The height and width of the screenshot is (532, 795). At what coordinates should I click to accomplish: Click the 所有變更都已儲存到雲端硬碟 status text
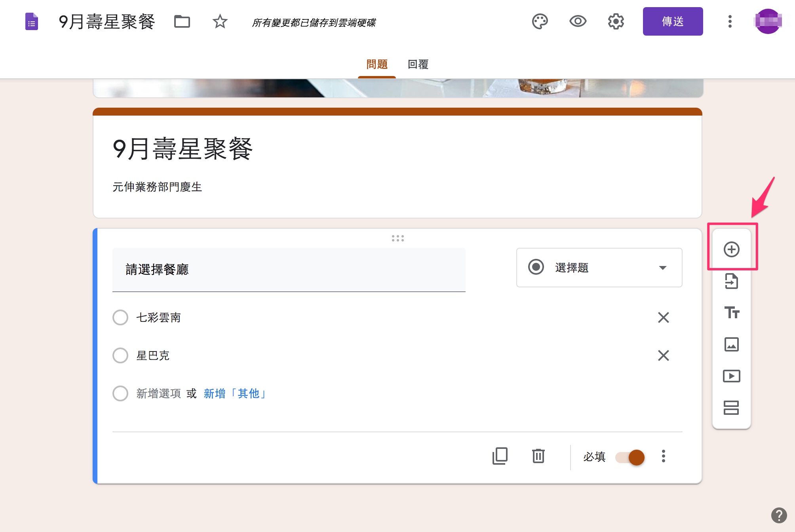coord(314,23)
